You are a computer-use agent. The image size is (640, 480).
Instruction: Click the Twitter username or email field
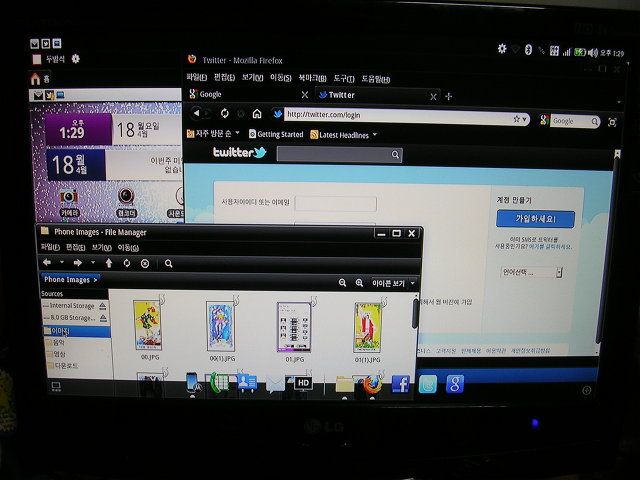point(336,204)
